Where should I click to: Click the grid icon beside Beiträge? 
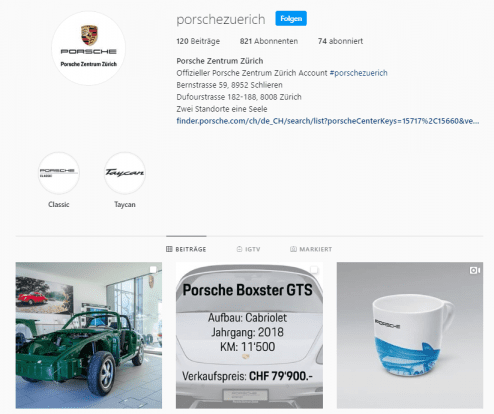pos(169,249)
